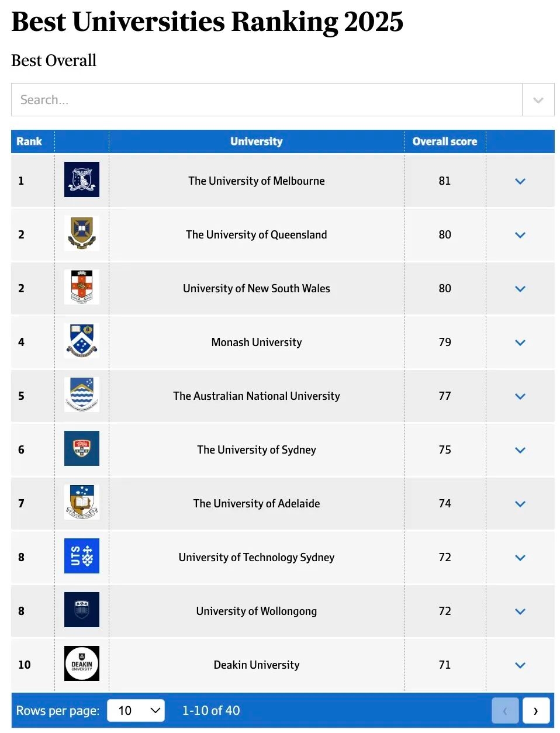Click the University of Queensland crest logo
The height and width of the screenshot is (733, 560).
82,233
